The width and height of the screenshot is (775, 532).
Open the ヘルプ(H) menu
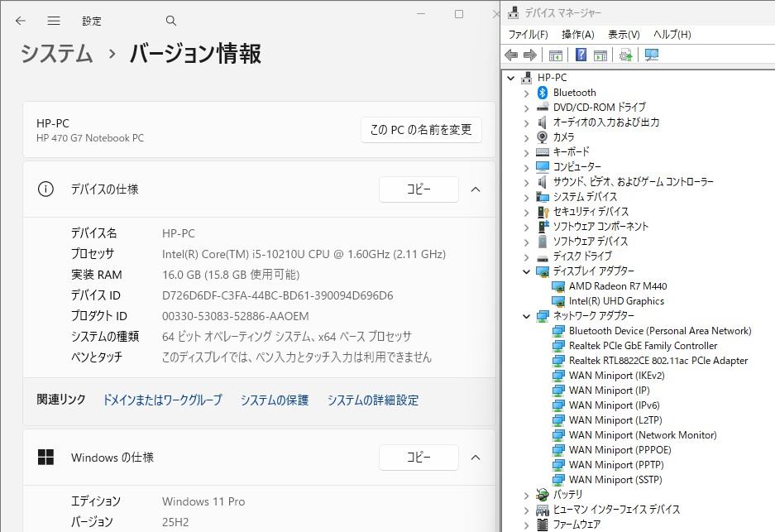click(x=672, y=35)
